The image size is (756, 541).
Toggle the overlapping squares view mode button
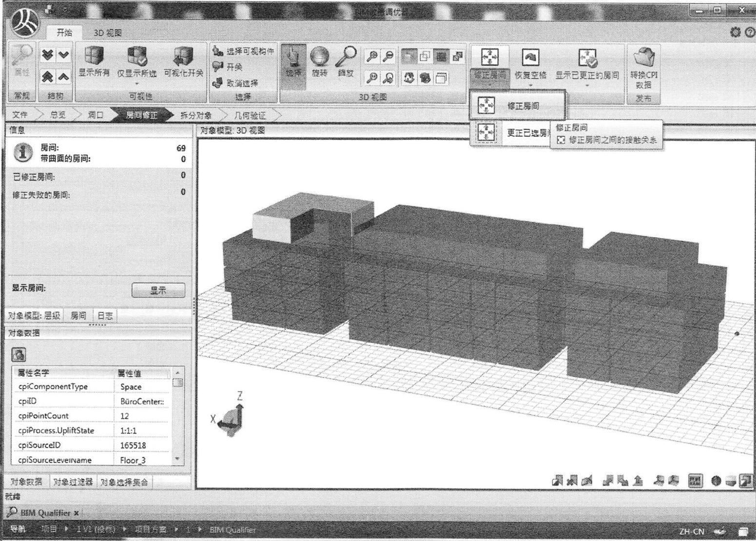[x=425, y=57]
